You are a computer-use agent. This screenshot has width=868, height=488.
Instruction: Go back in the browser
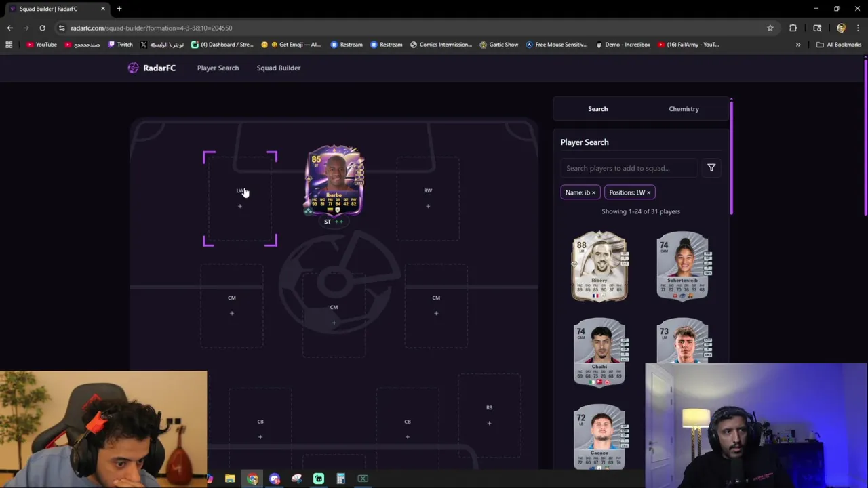tap(9, 28)
